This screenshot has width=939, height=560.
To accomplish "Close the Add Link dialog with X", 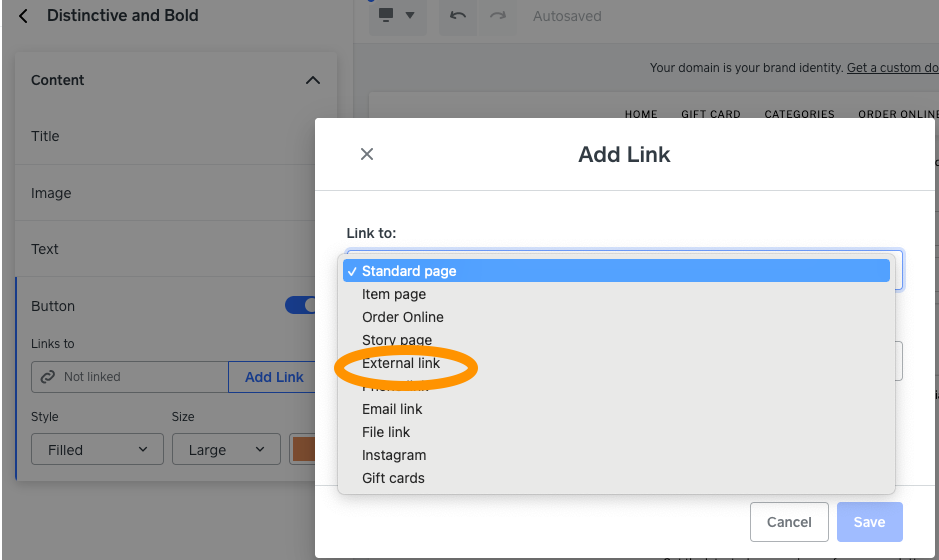I will point(367,154).
